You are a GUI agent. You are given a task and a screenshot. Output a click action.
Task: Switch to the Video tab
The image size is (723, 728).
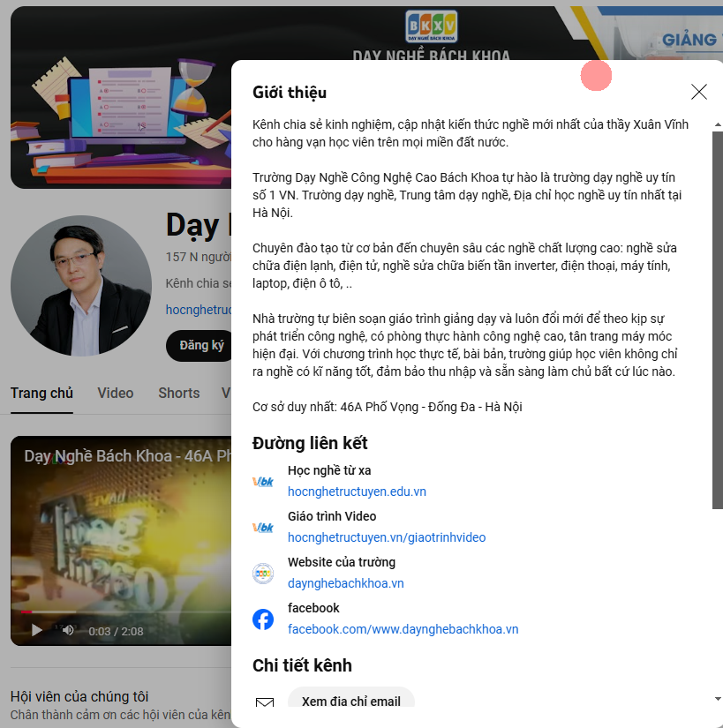pos(116,394)
